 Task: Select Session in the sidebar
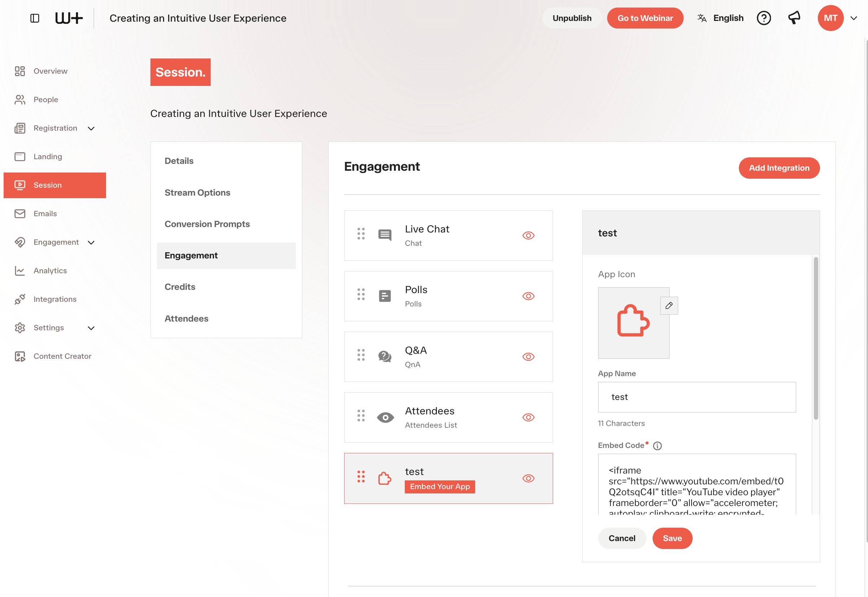pyautogui.click(x=55, y=185)
